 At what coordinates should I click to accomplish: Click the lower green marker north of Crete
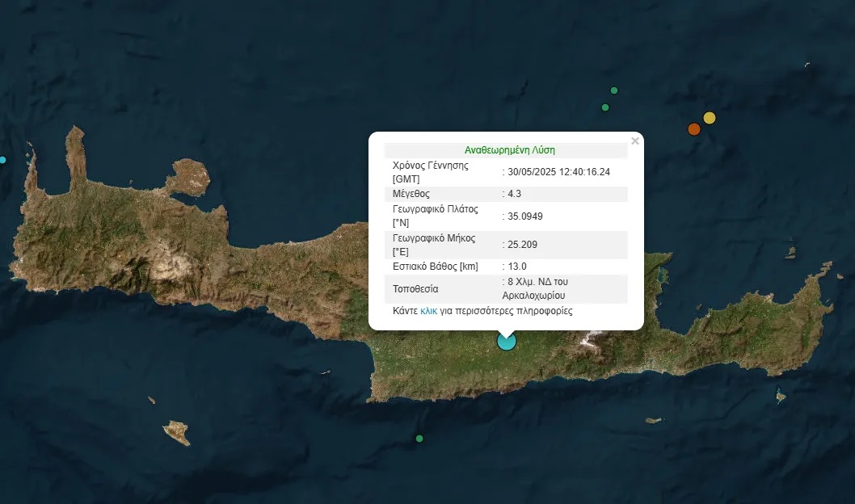(605, 107)
